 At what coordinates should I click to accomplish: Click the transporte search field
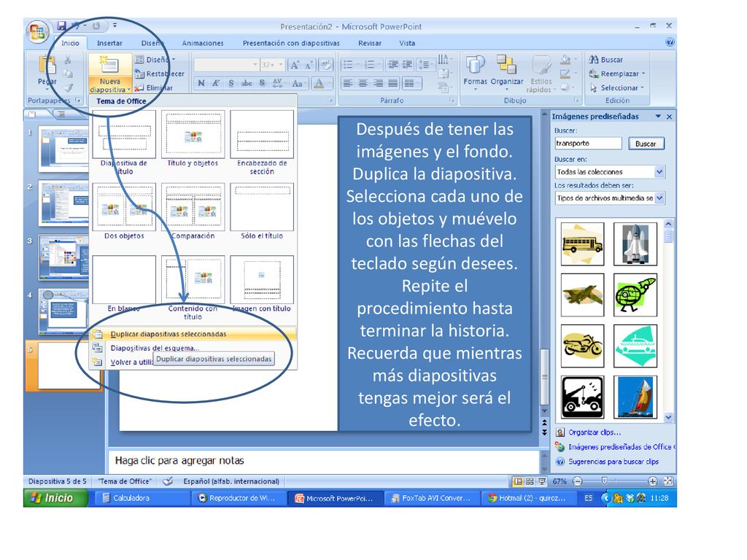[589, 144]
